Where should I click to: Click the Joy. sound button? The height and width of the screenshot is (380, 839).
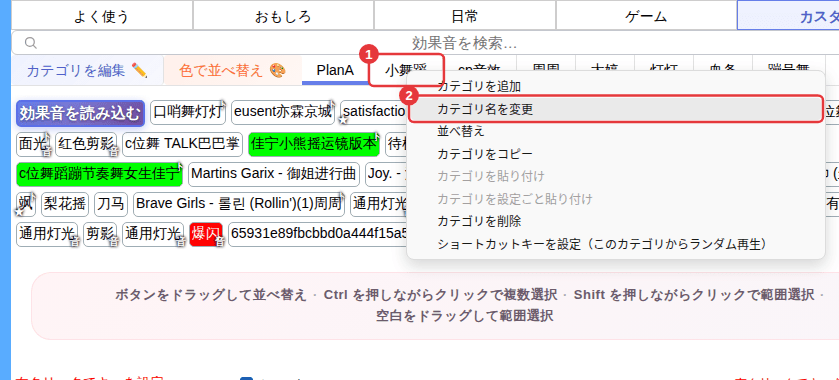[x=386, y=174]
